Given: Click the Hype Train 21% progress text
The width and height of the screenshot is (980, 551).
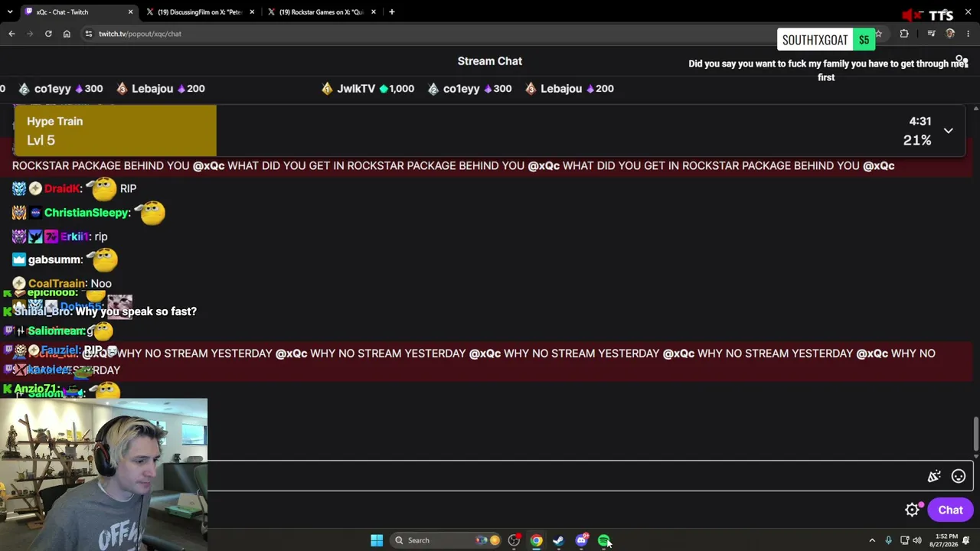Looking at the screenshot, I should click(917, 140).
